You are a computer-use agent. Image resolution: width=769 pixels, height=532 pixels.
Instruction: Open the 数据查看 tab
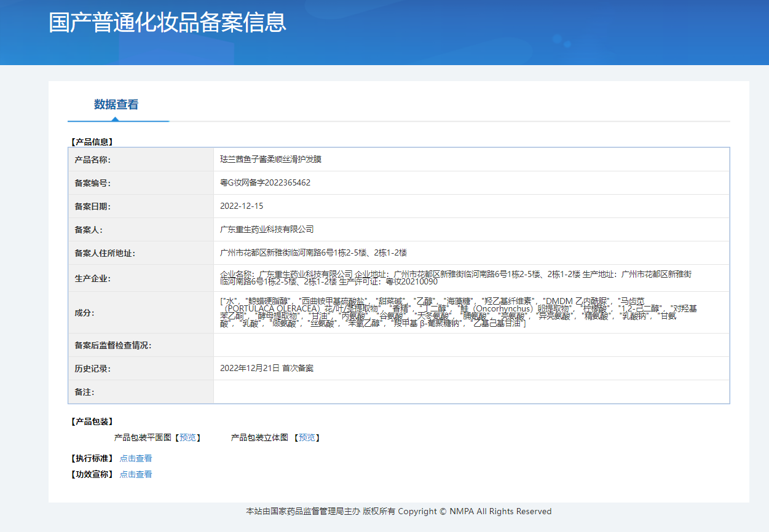(116, 104)
